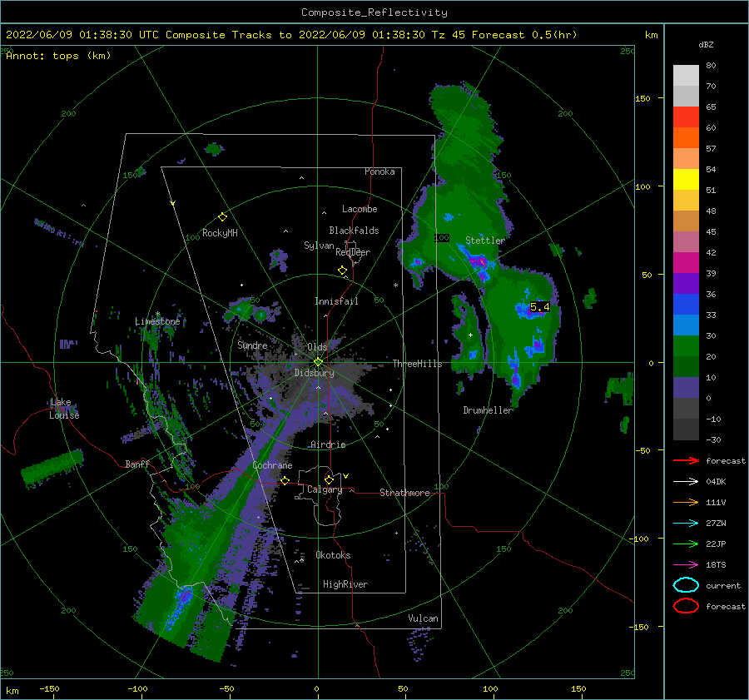
Task: Click the Lake Louise label
Action: pyautogui.click(x=64, y=409)
